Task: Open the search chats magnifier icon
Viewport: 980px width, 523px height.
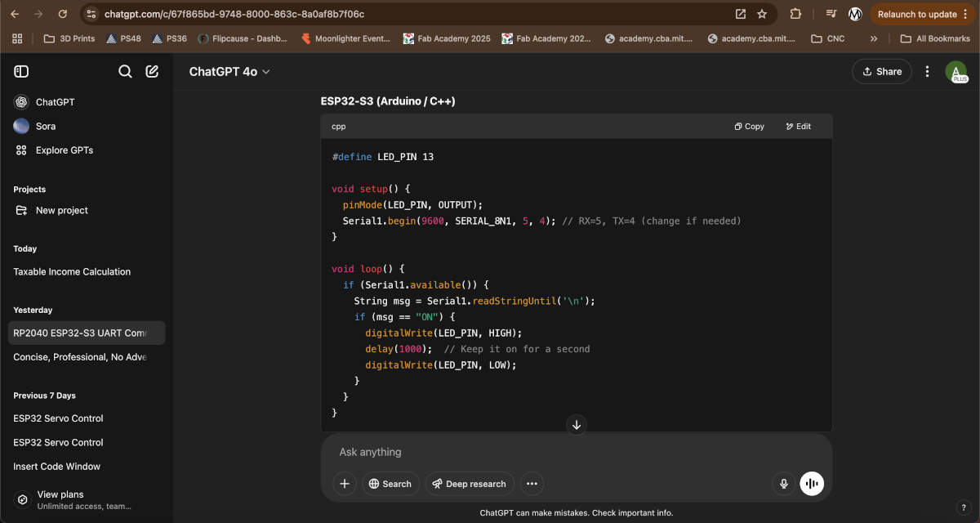Action: tap(125, 72)
